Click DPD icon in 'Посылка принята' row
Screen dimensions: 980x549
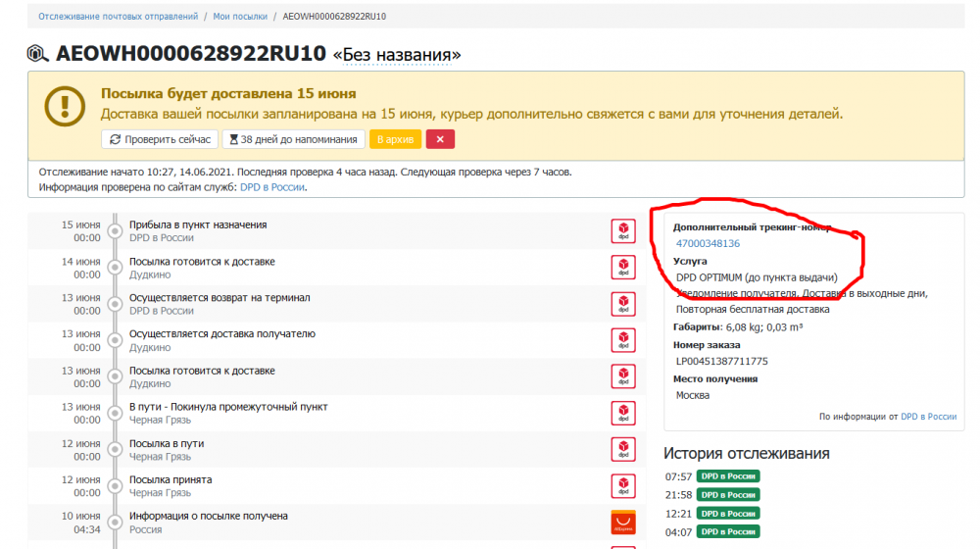[x=622, y=485]
